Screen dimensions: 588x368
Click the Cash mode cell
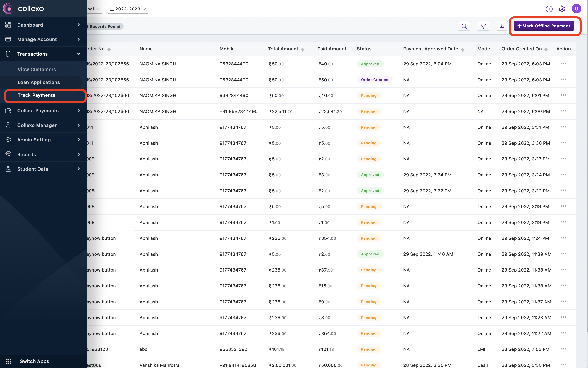click(x=482, y=365)
